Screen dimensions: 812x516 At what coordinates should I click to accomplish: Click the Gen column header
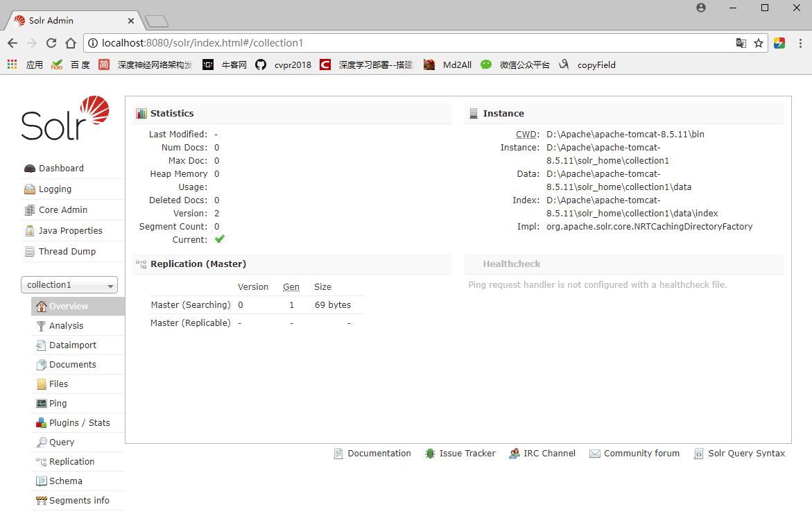coord(291,287)
